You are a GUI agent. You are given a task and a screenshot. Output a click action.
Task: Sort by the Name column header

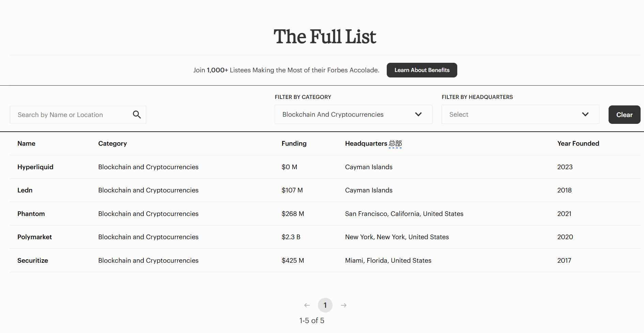click(x=26, y=144)
